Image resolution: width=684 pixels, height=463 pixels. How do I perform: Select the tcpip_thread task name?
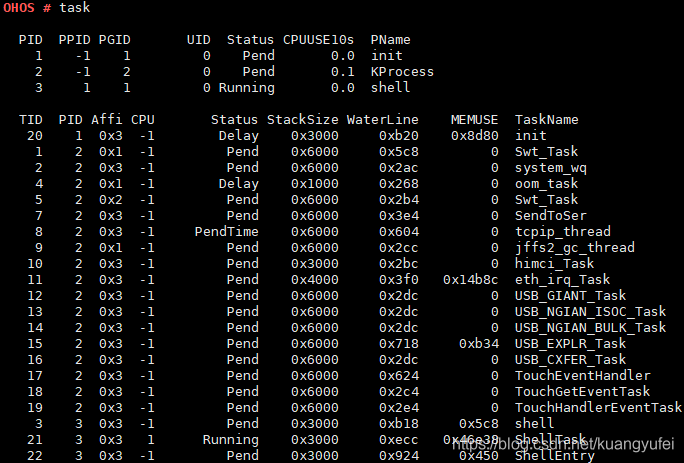pyautogui.click(x=563, y=232)
